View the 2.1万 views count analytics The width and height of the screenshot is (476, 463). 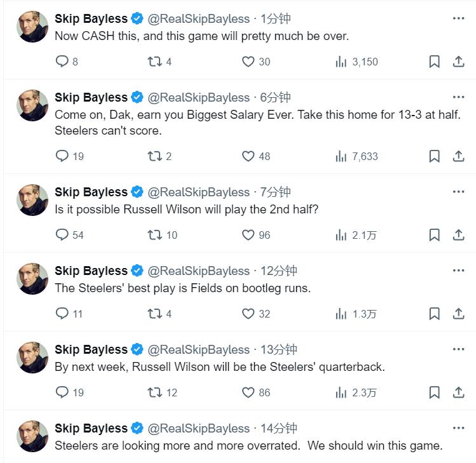[x=356, y=235]
